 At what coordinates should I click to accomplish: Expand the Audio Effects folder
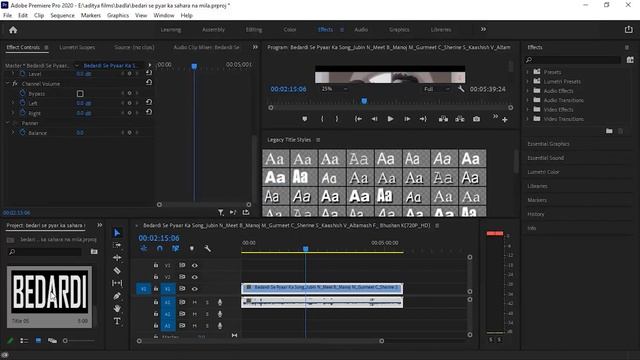click(528, 91)
